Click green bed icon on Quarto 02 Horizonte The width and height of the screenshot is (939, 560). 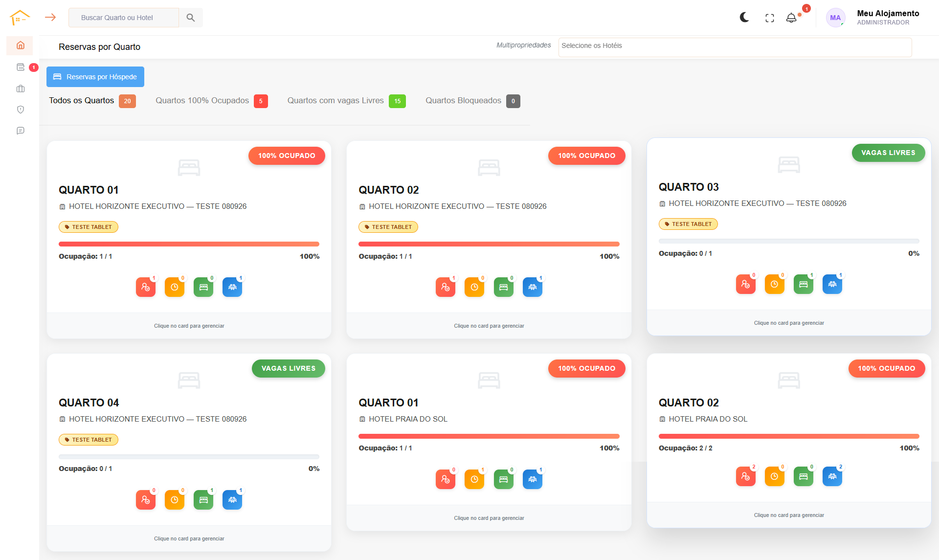(x=504, y=287)
